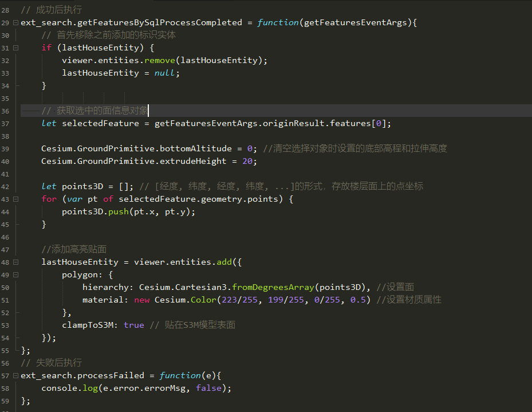The width and height of the screenshot is (532, 412).
Task: Click the 'for' keyword on line 43
Action: pos(49,199)
